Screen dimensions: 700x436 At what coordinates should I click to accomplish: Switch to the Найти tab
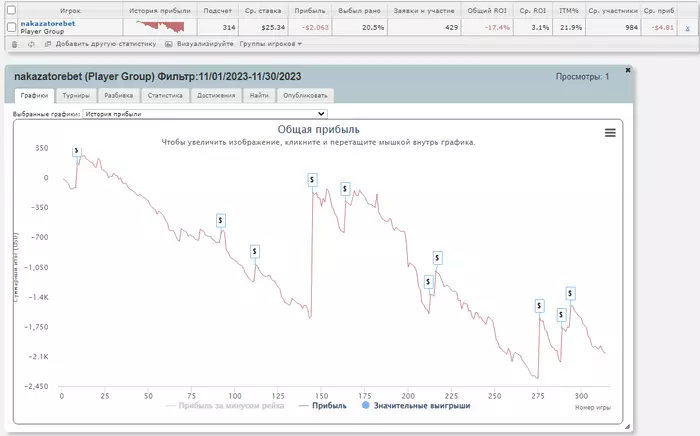[259, 95]
